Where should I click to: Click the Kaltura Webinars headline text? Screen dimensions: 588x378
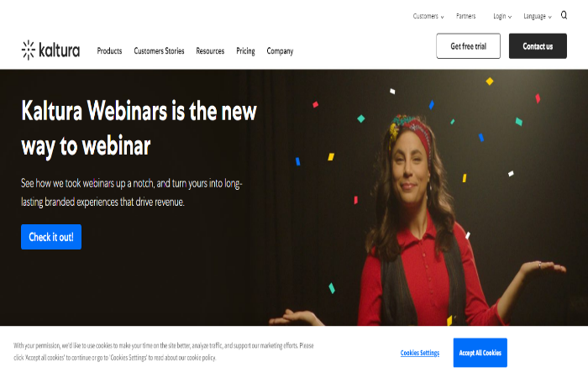coord(139,129)
